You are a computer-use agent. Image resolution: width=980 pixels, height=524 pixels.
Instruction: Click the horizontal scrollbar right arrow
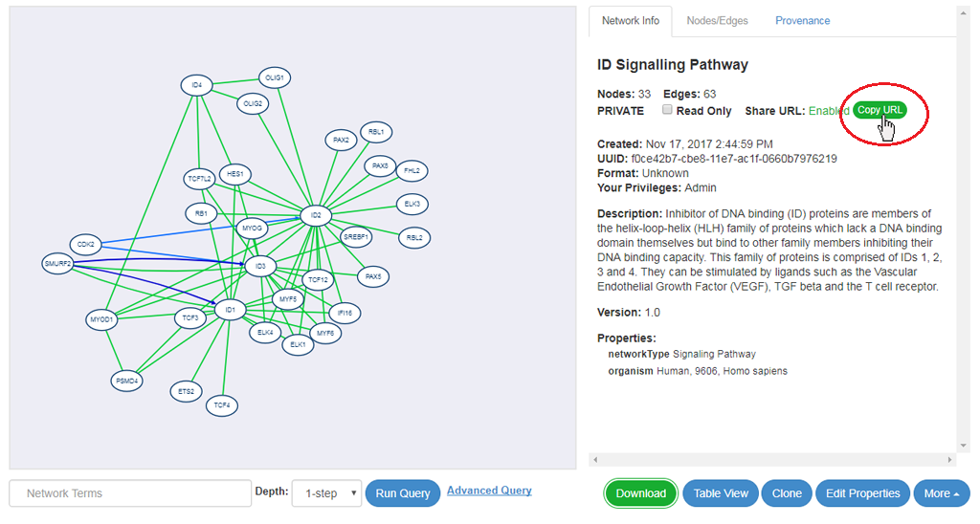pos(949,460)
